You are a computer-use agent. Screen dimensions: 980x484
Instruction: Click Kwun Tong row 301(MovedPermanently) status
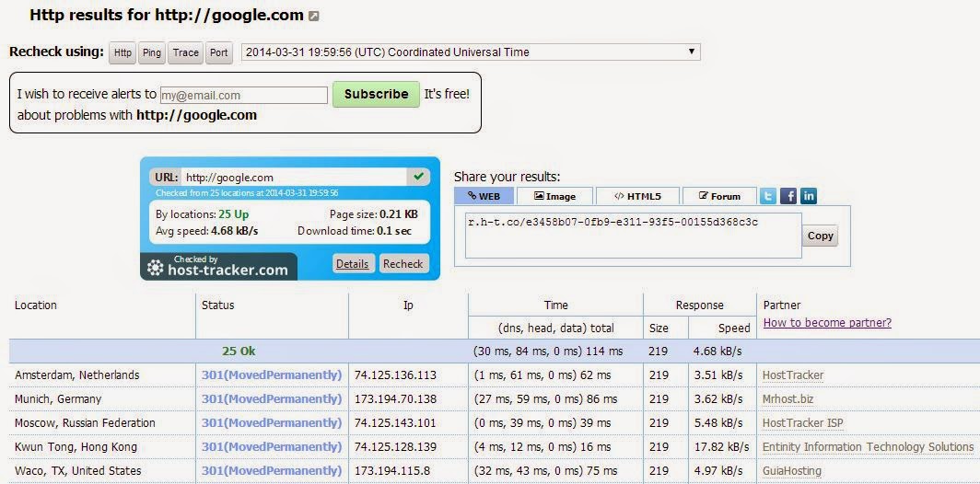pyautogui.click(x=272, y=447)
